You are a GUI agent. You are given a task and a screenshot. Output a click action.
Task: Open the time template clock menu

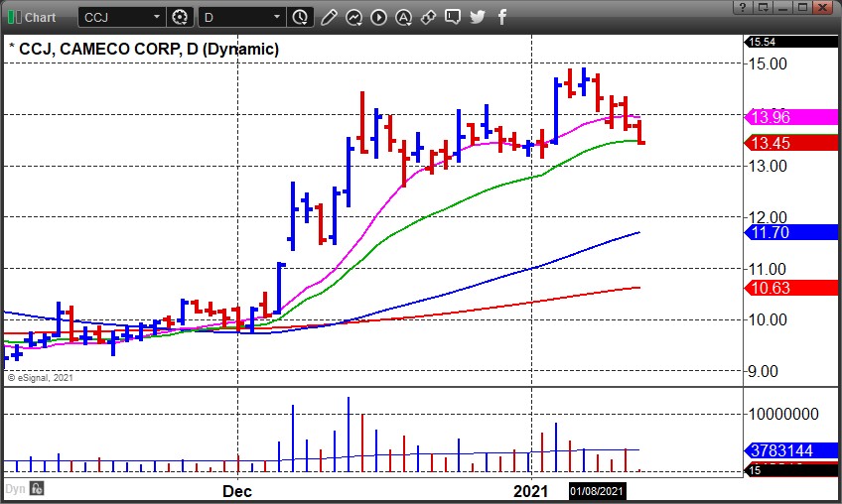click(300, 17)
